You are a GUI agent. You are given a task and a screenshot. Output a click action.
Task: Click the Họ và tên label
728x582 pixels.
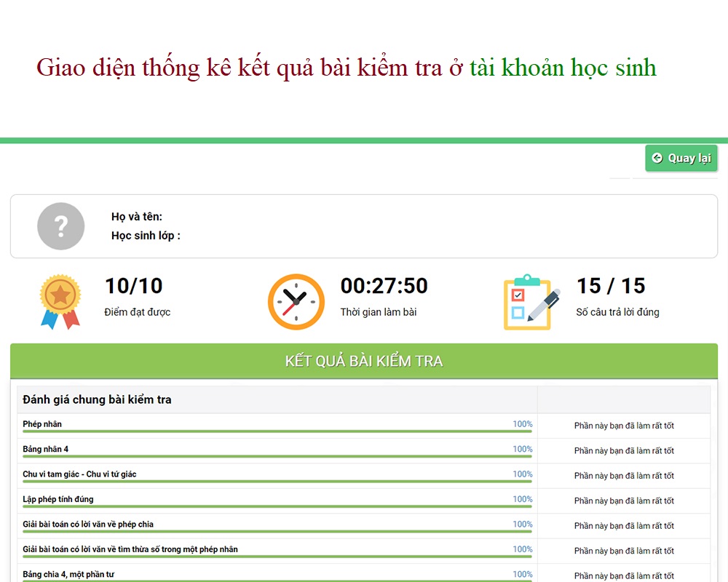tap(137, 217)
